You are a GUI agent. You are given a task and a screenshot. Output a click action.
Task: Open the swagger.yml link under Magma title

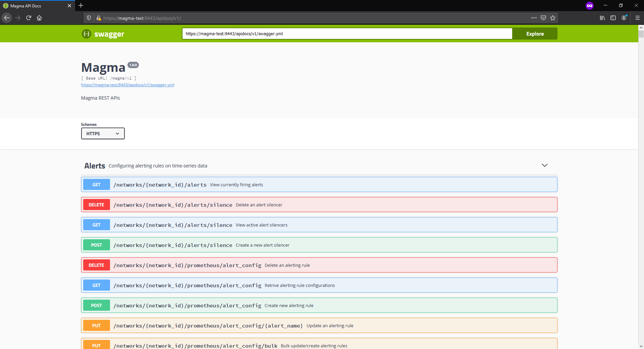(127, 85)
